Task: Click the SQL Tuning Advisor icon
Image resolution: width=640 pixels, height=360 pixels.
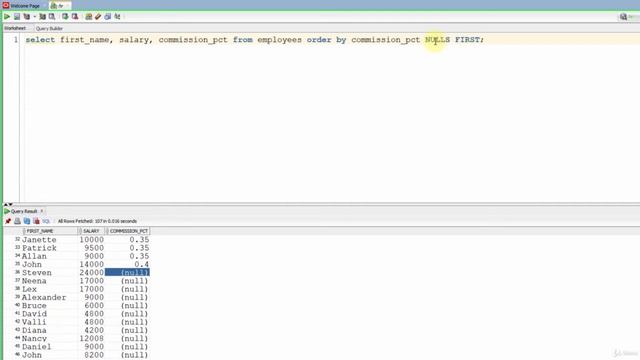Action: point(52,17)
